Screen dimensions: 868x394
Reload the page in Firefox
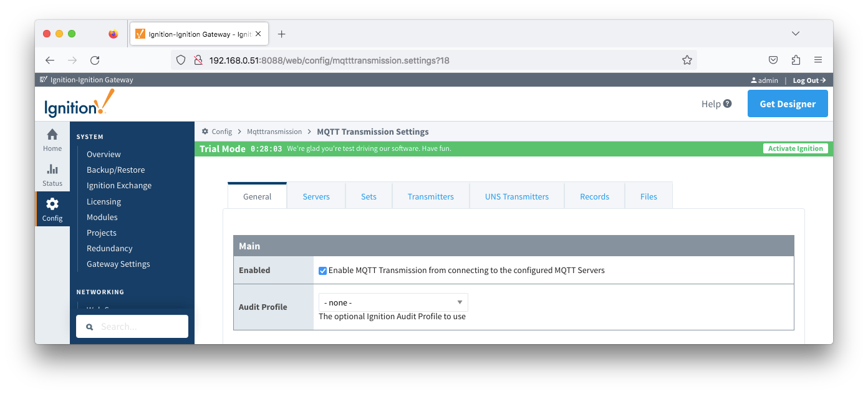click(x=95, y=60)
